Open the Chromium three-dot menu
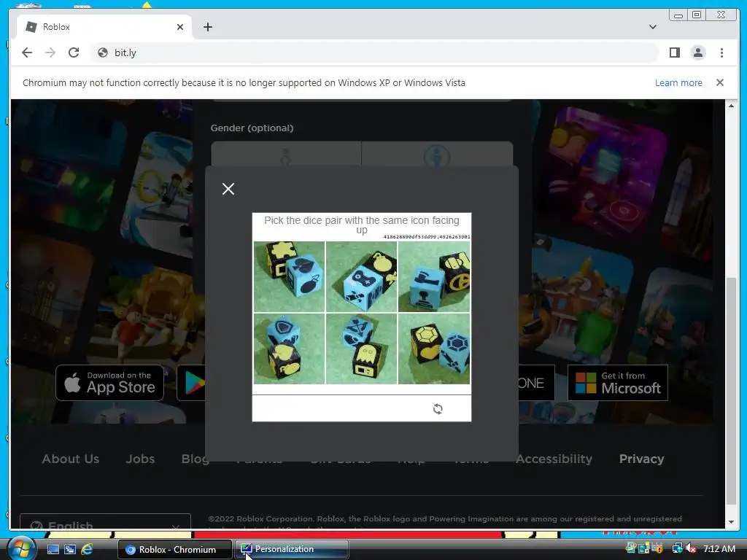747x560 pixels. coord(721,52)
